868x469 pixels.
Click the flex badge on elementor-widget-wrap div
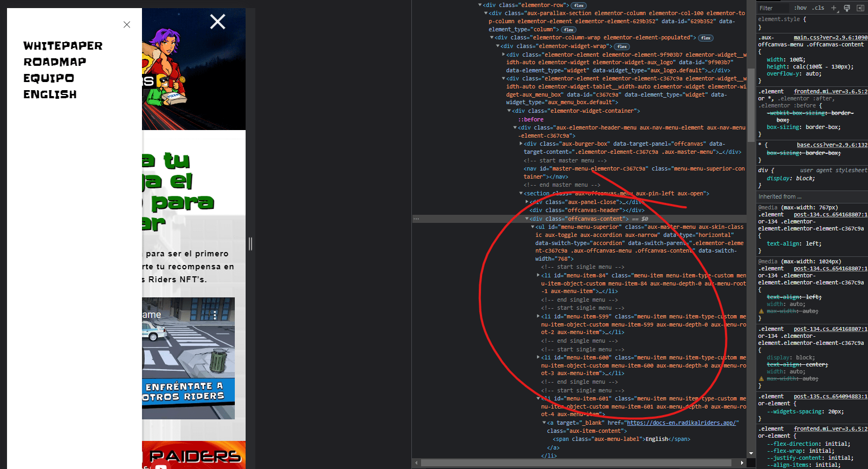622,46
